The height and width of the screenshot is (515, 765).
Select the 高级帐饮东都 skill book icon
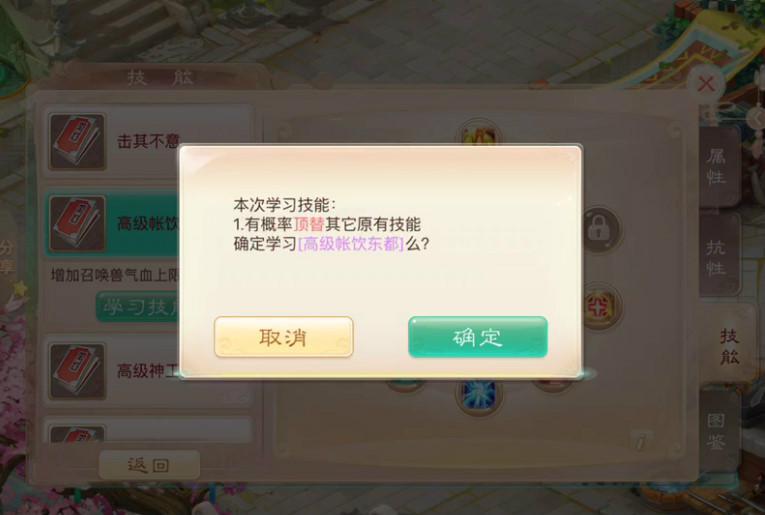tap(77, 224)
